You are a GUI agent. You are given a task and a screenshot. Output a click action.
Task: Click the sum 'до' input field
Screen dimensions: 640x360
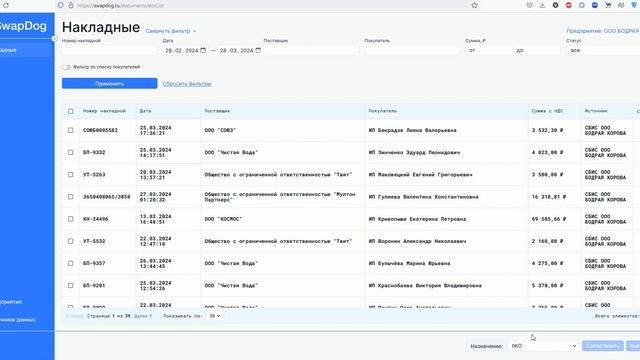coord(537,50)
